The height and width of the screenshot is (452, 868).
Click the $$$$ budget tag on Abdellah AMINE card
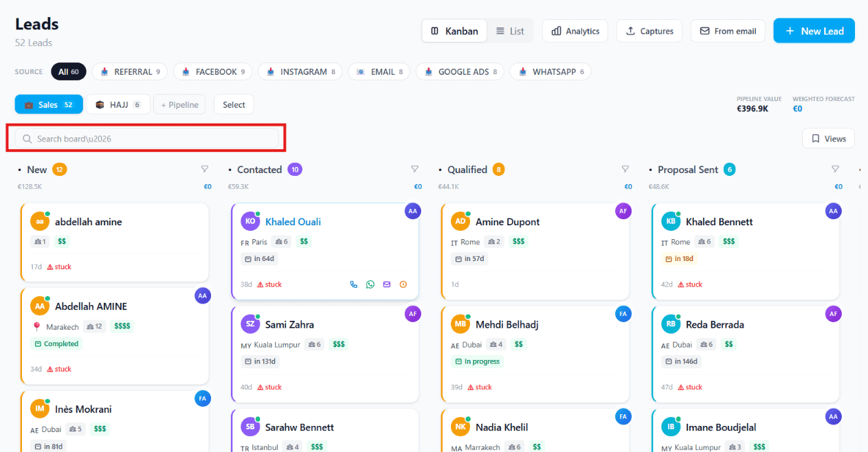click(x=122, y=326)
